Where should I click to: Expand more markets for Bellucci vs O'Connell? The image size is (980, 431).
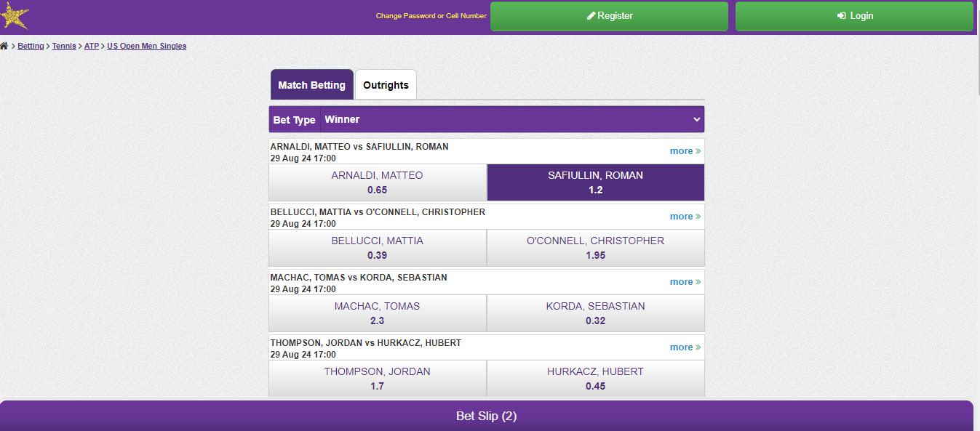pos(684,216)
